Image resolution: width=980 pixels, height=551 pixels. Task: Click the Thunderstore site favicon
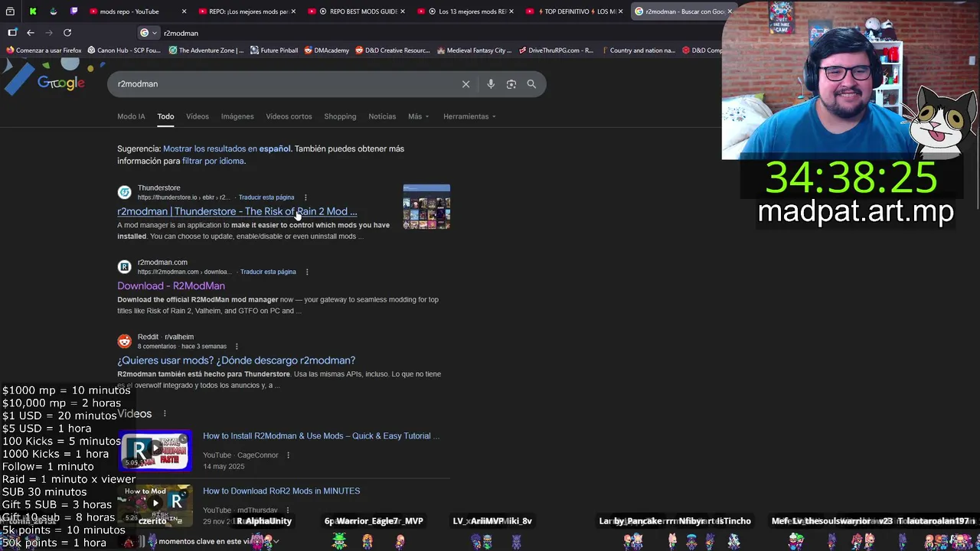coord(124,192)
